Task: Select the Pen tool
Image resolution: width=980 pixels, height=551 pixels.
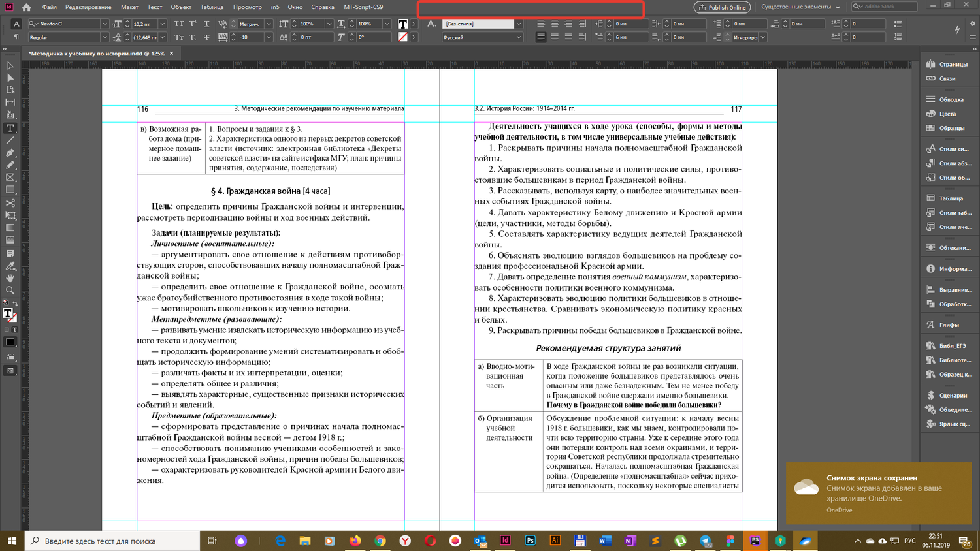Action: click(10, 153)
